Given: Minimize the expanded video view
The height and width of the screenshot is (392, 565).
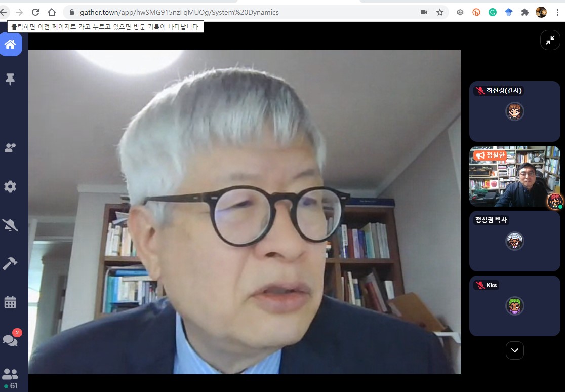Looking at the screenshot, I should [550, 40].
